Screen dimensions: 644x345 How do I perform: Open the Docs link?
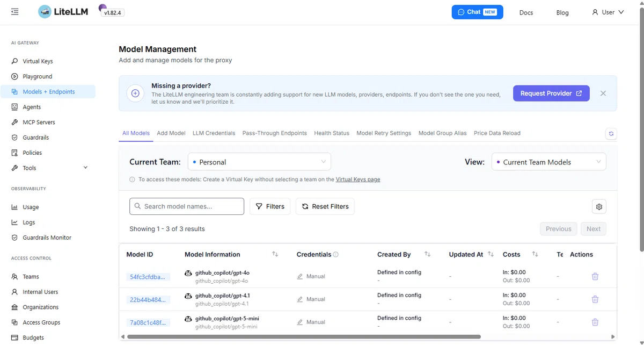point(526,12)
